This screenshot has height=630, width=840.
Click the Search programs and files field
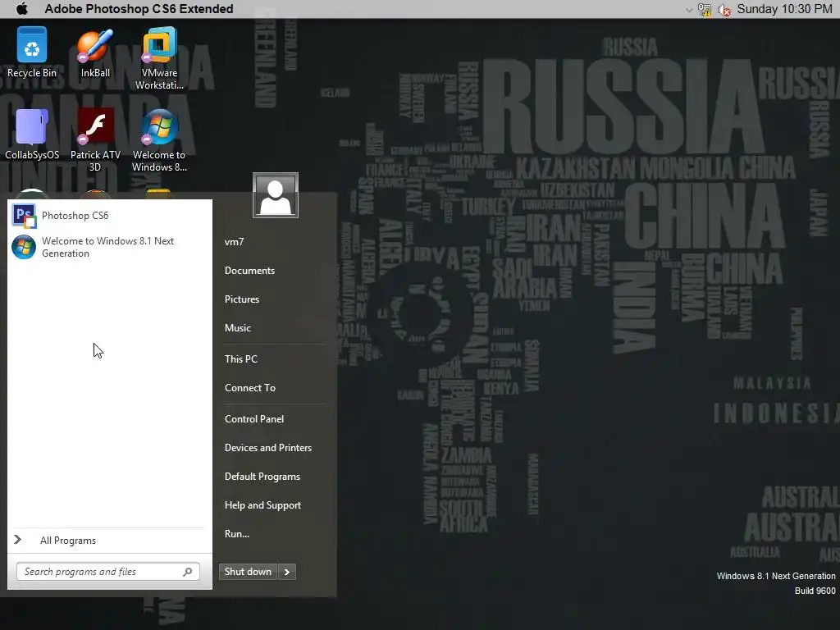click(107, 572)
